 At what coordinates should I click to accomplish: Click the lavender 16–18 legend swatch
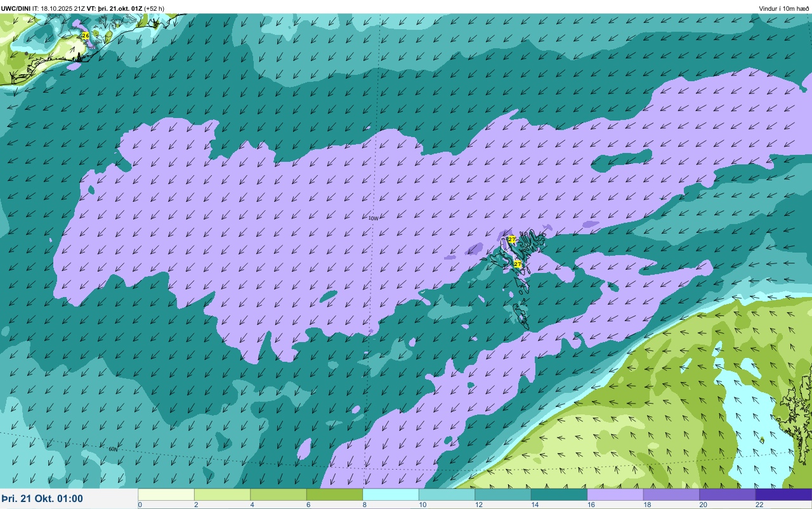click(x=615, y=494)
